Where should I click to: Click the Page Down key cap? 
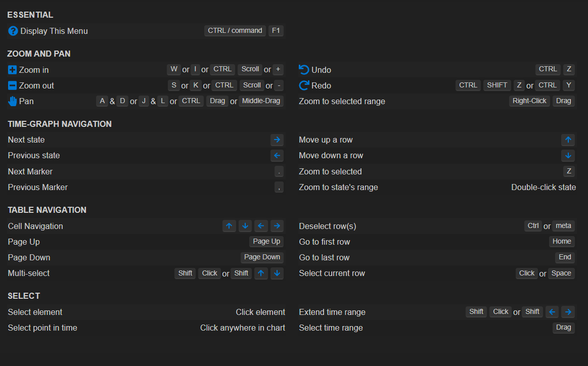point(262,257)
